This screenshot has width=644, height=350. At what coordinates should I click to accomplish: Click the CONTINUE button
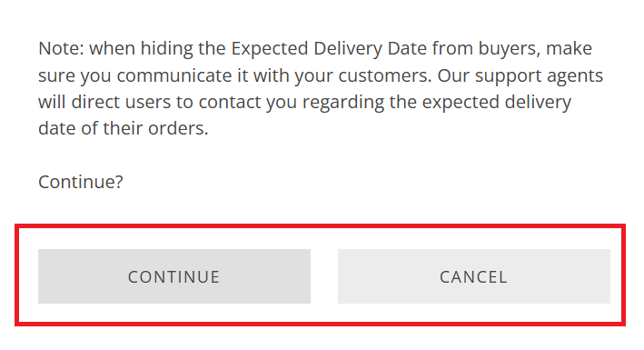[174, 276]
